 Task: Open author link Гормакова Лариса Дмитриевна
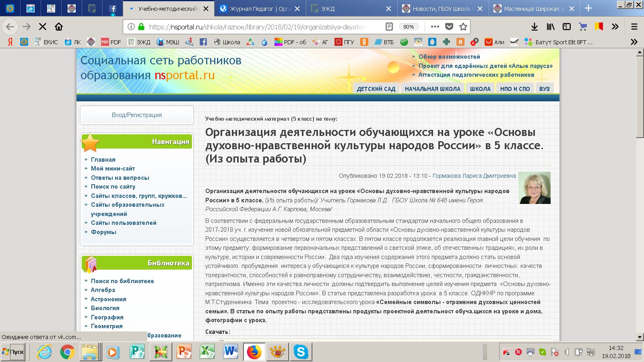click(474, 176)
